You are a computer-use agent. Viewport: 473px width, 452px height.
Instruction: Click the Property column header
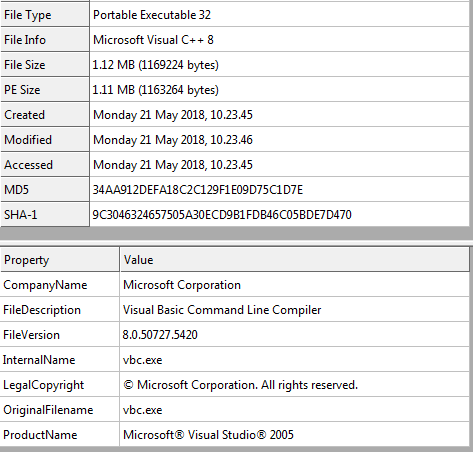[60, 260]
